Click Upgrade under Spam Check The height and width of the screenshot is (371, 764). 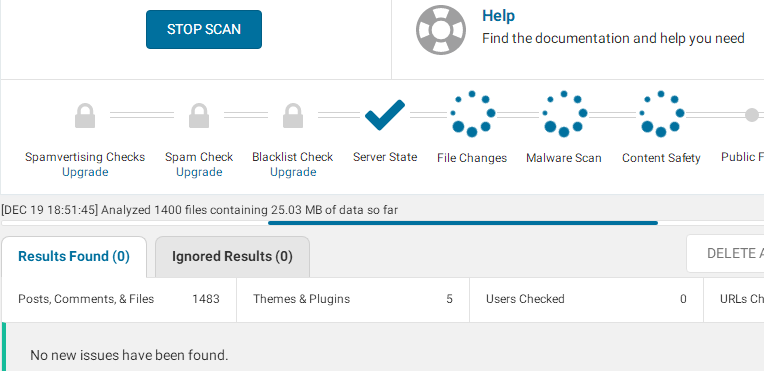pyautogui.click(x=199, y=172)
